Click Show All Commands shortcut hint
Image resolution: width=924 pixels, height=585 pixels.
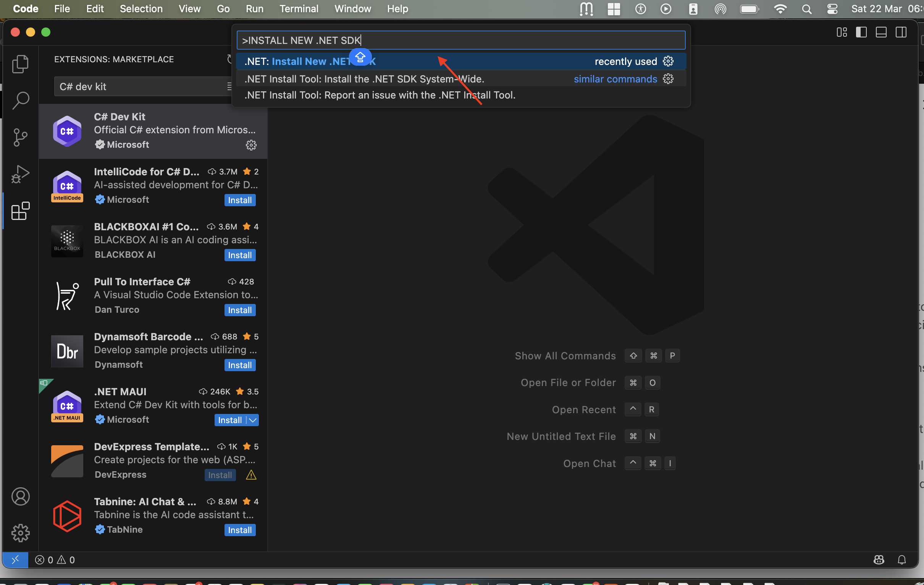tap(565, 356)
